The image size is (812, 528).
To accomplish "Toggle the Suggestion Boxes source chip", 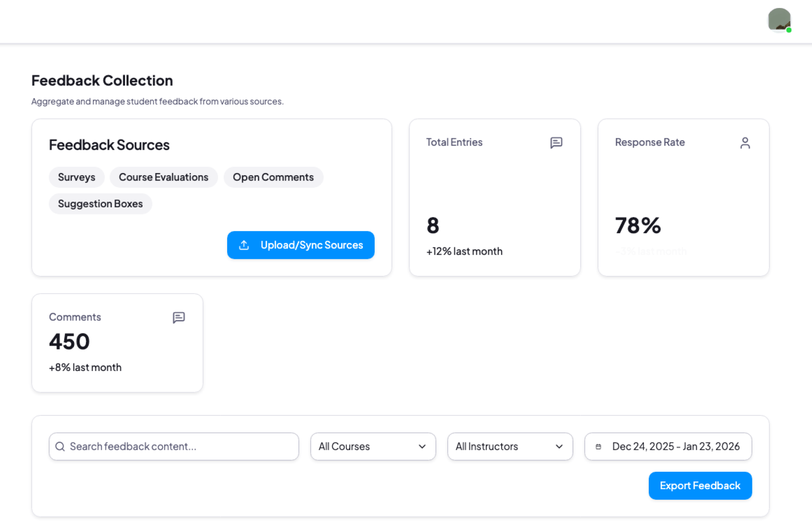I will coord(100,203).
